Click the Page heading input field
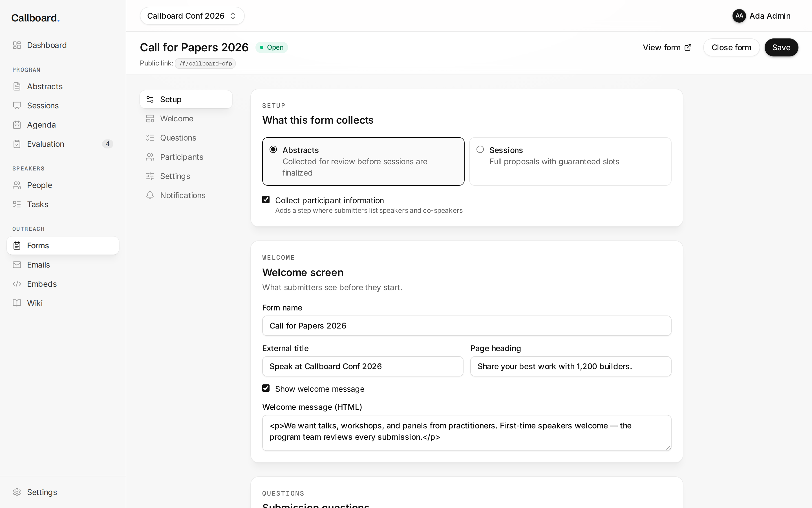This screenshot has width=812, height=508. (x=570, y=366)
